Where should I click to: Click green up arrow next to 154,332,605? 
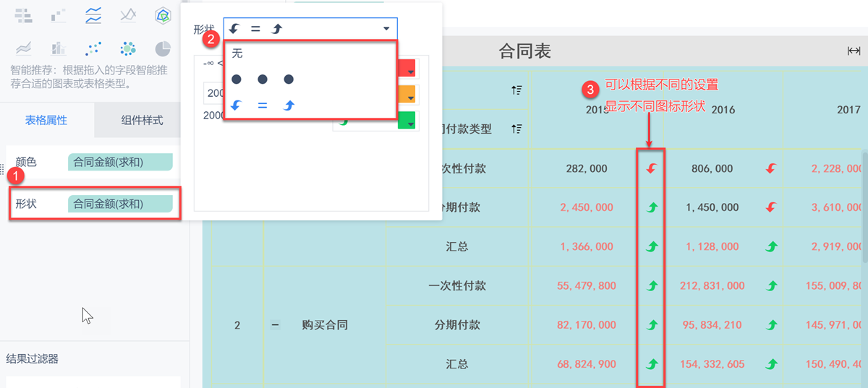click(x=771, y=363)
